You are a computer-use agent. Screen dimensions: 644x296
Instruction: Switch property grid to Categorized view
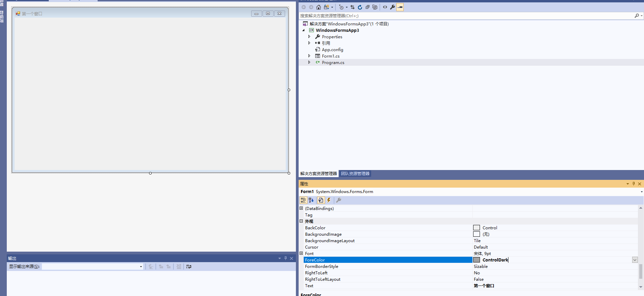[x=303, y=200]
